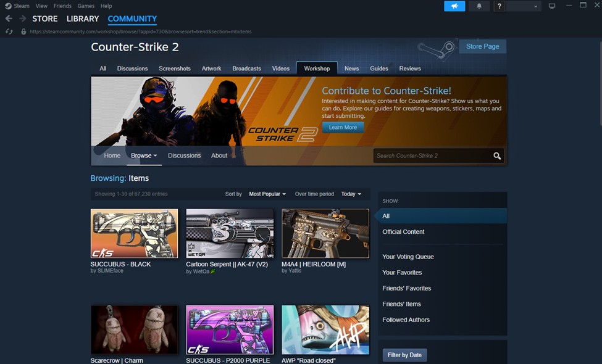Open the Most Popular sort dropdown
602x364 pixels.
pos(267,194)
